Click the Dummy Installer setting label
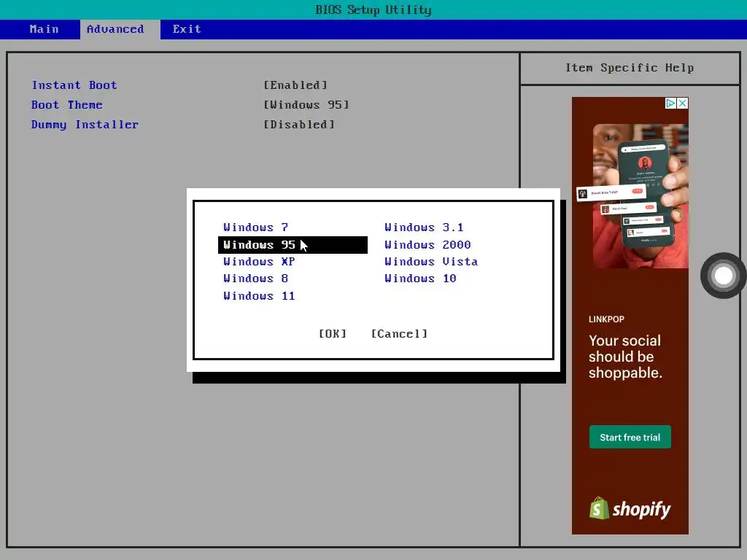This screenshot has width=747, height=560. tap(85, 125)
